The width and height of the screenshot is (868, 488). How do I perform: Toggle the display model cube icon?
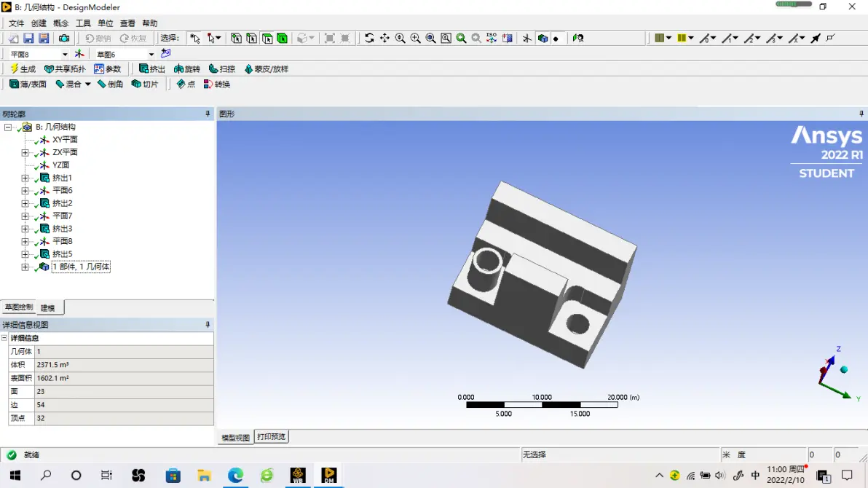click(542, 38)
